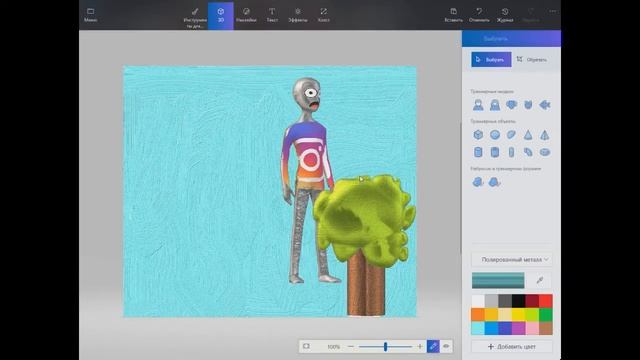Click the zoom slider handle

point(385,347)
